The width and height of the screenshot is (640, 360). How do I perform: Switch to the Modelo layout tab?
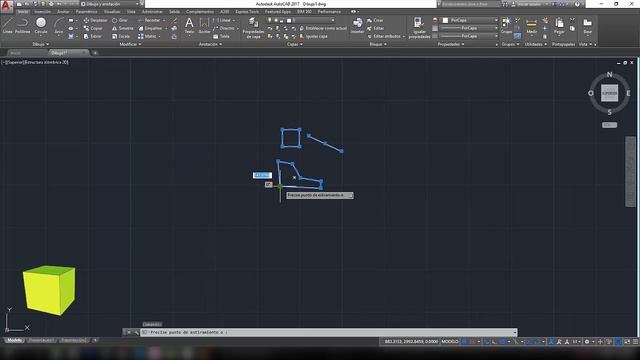(x=14, y=340)
